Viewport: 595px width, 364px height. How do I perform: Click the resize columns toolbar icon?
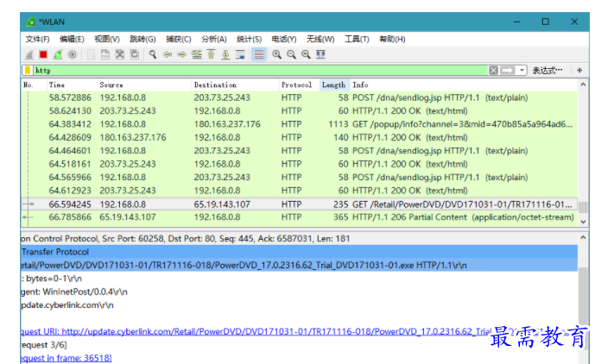coord(320,54)
